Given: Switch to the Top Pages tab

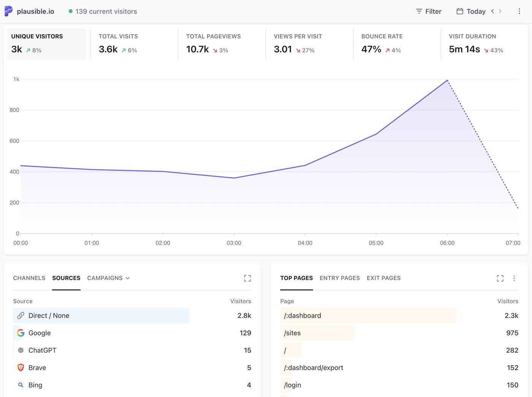Looking at the screenshot, I should [x=296, y=278].
